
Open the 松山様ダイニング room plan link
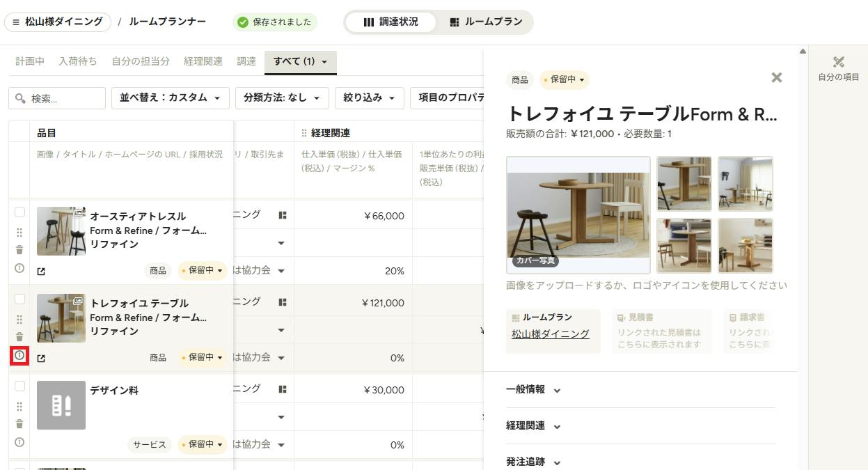click(551, 334)
